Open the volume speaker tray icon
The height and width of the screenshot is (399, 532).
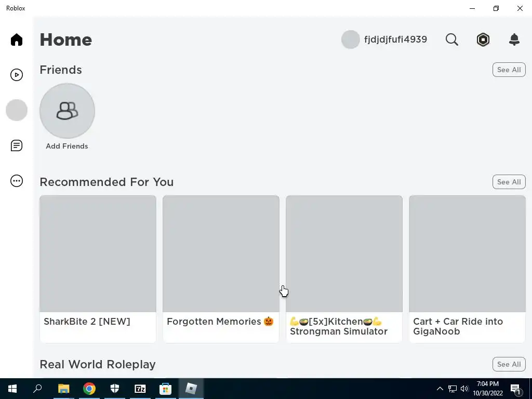[464, 389]
